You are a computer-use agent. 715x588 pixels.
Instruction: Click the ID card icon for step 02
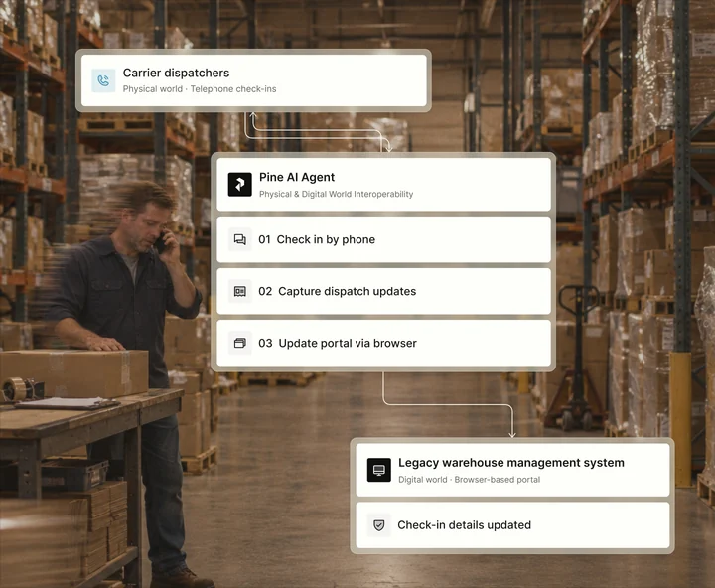click(x=240, y=291)
